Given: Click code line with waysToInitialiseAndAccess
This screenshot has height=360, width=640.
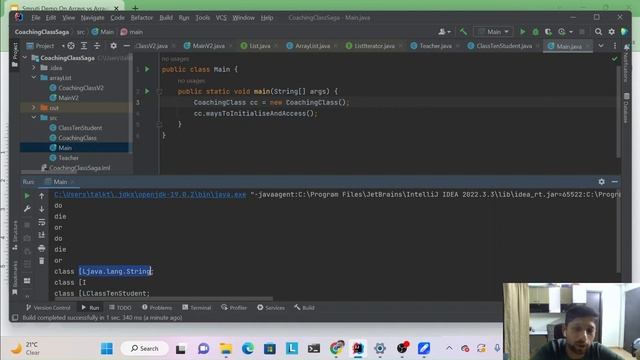Looking at the screenshot, I should coord(256,113).
